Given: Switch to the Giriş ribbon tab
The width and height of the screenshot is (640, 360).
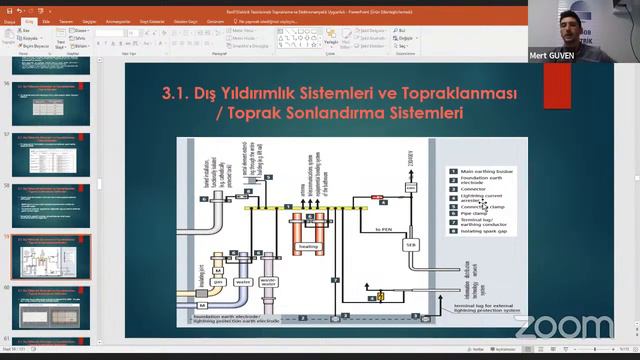Looking at the screenshot, I should 29,22.
